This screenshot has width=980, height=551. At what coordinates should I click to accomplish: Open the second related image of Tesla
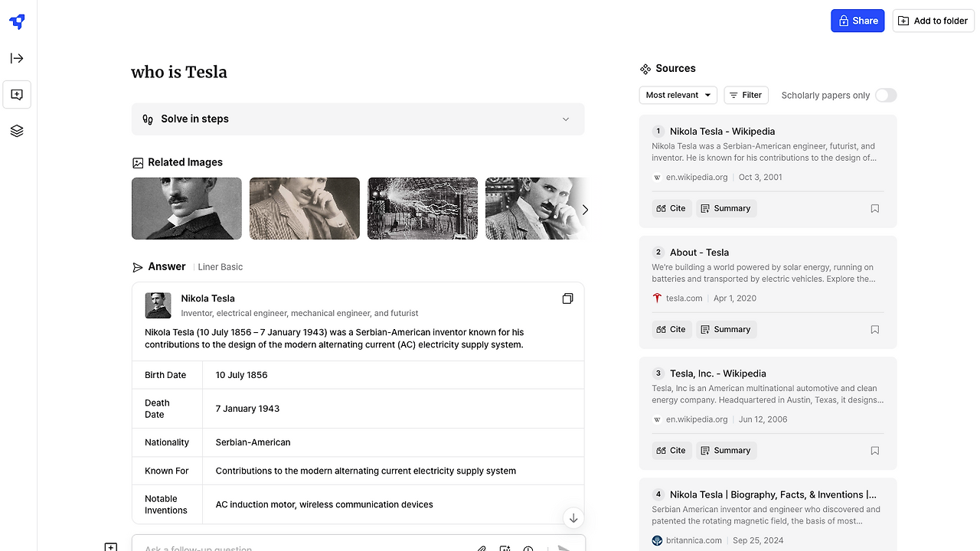point(305,208)
